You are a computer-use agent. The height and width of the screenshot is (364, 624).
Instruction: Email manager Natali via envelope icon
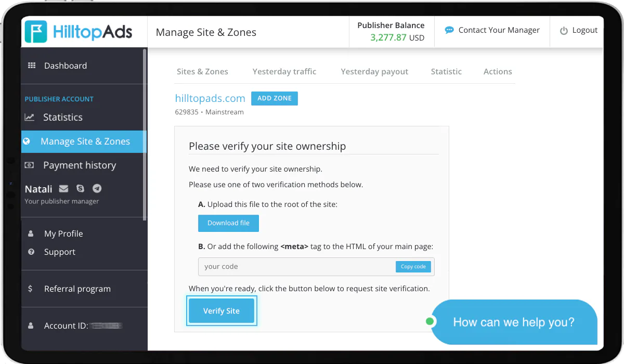64,189
